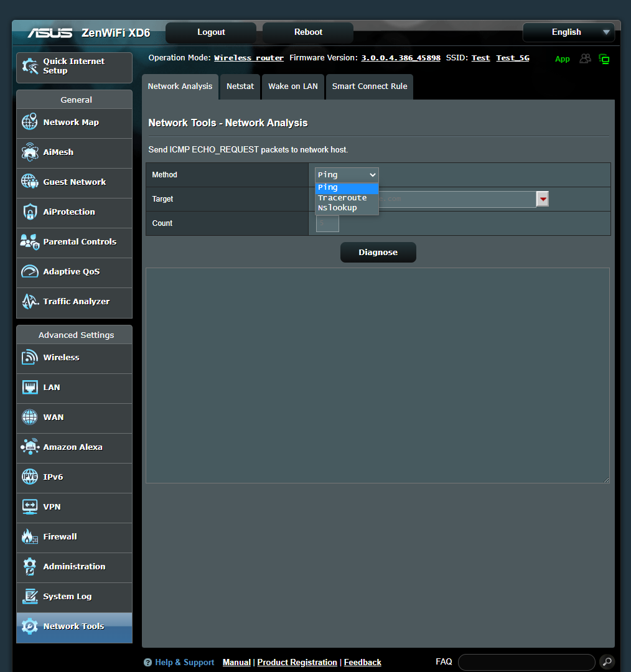Switch to the Network Analysis tab
Screen dimensions: 631x672
point(180,86)
